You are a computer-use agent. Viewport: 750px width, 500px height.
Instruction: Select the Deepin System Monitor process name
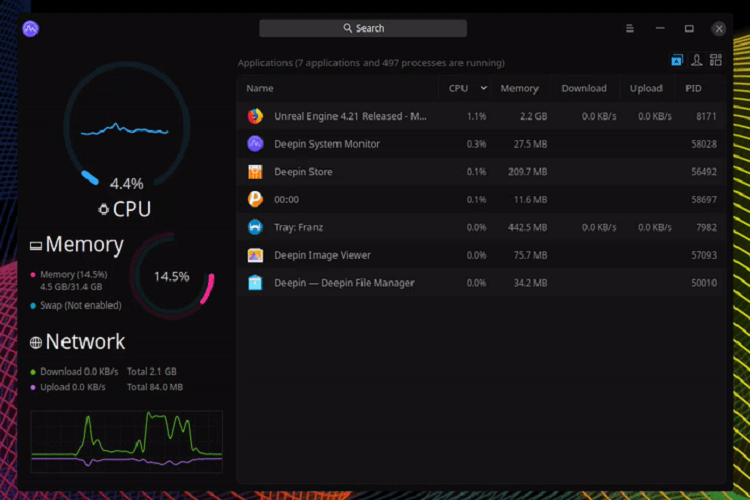click(x=327, y=144)
